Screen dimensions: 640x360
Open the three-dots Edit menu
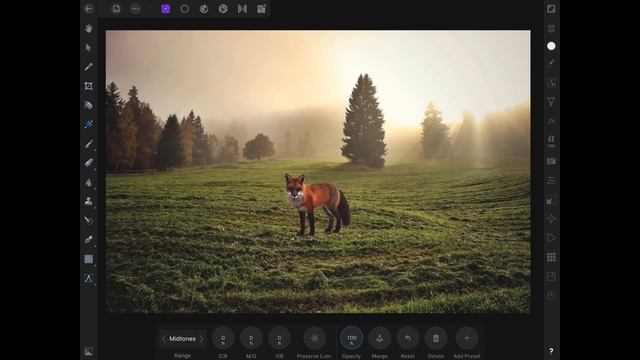tap(136, 9)
